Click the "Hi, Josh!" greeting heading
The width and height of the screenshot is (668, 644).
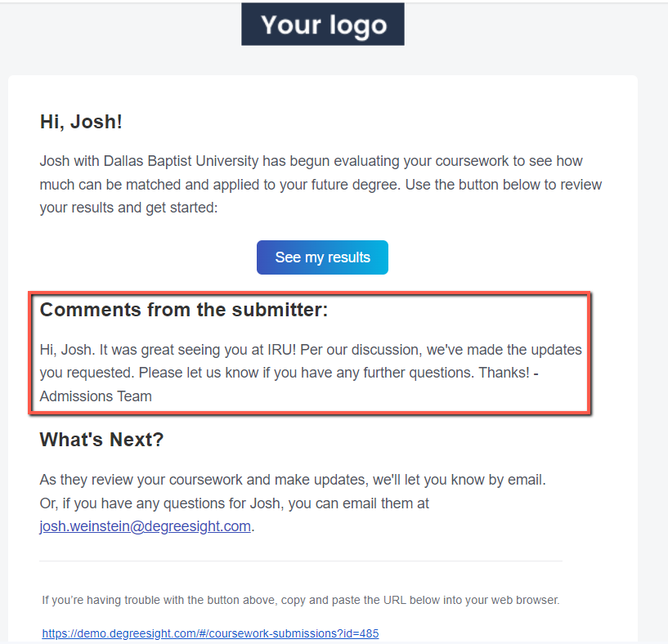tap(81, 123)
